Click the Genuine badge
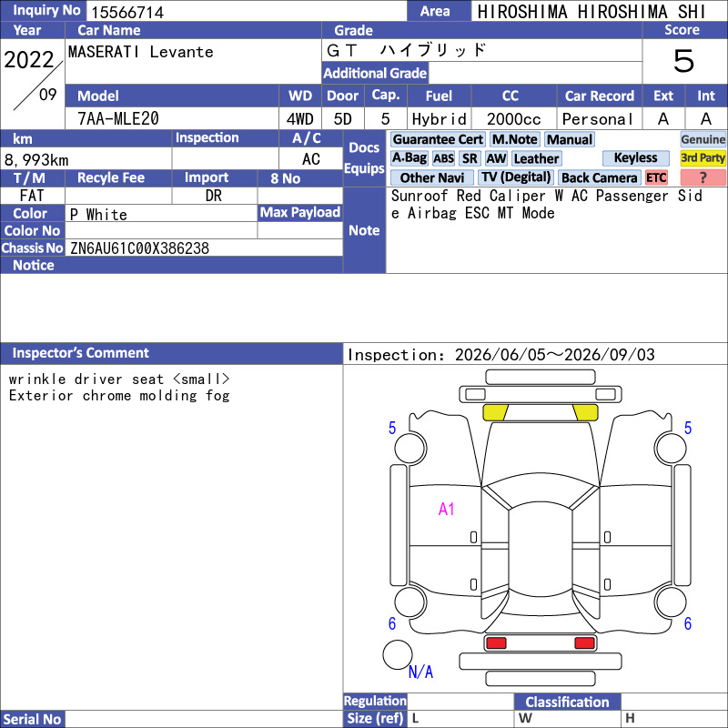Viewport: 728px width, 728px height. pos(703,139)
